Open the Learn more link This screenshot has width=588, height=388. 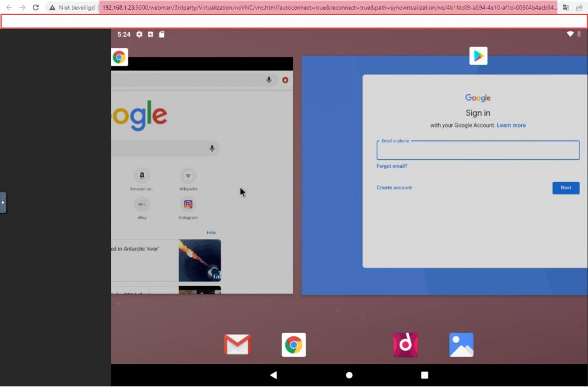pos(511,125)
